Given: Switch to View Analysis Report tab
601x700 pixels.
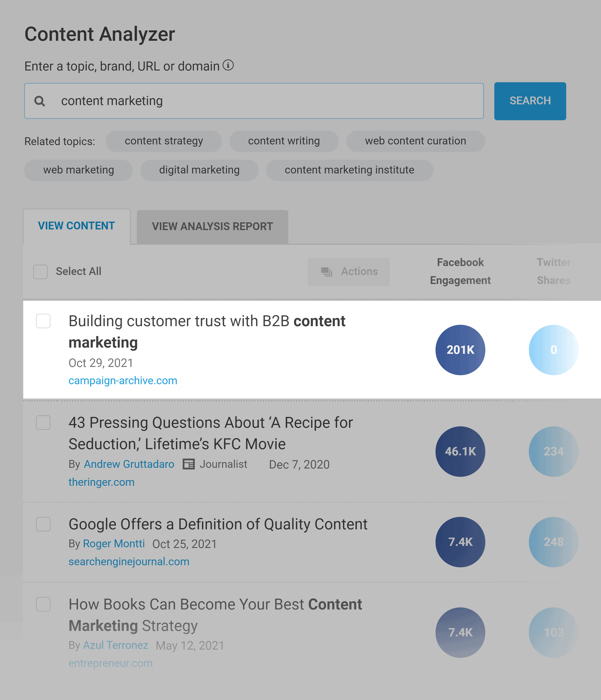Looking at the screenshot, I should click(x=212, y=227).
